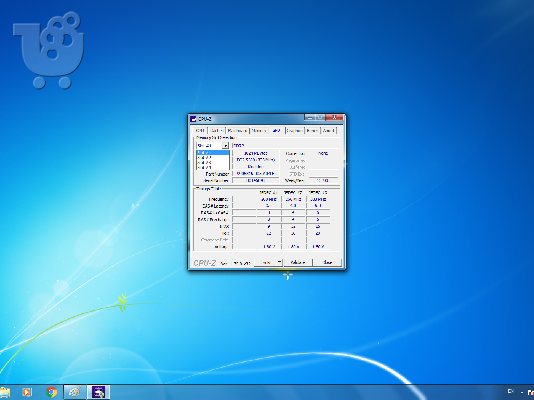This screenshot has height=400, width=534.
Task: Open Windows Explorer folder icon in the taskbar
Action: (x=4, y=392)
